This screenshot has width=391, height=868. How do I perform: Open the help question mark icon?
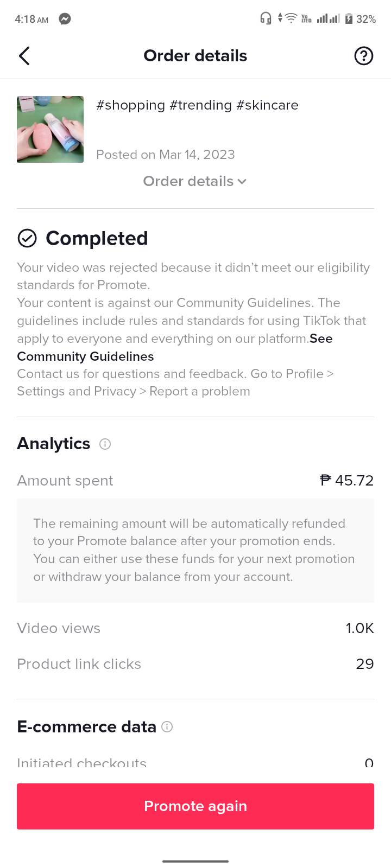coord(363,56)
